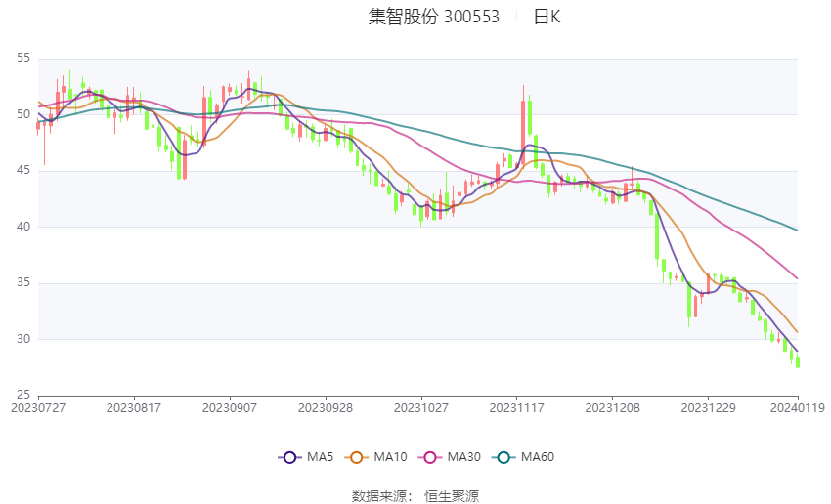
Task: Toggle the MA30 legend series
Action: click(x=450, y=457)
